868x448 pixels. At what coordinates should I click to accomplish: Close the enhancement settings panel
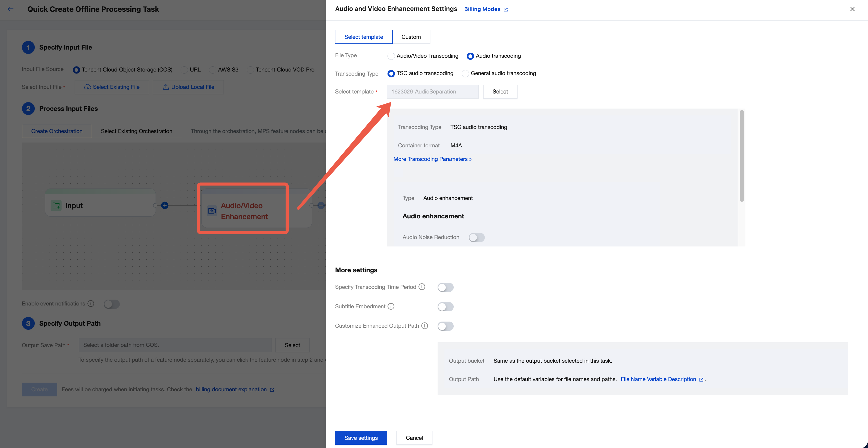(x=852, y=9)
